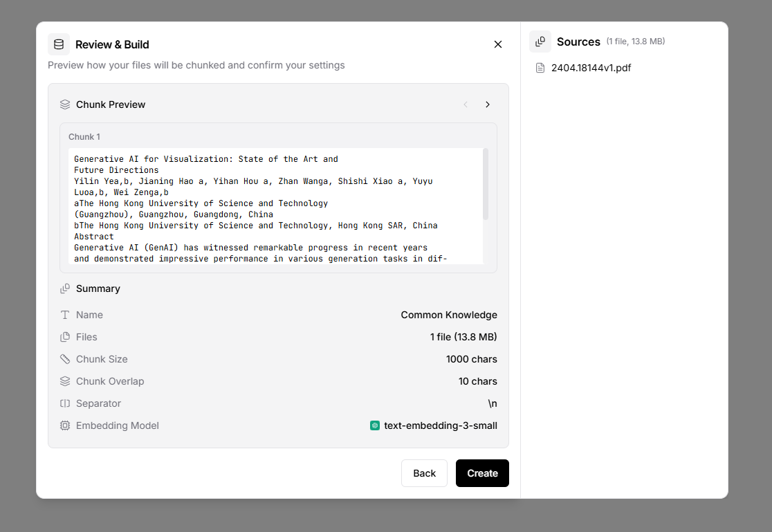Go to the previous chunk preview
The image size is (772, 532).
[x=466, y=104]
